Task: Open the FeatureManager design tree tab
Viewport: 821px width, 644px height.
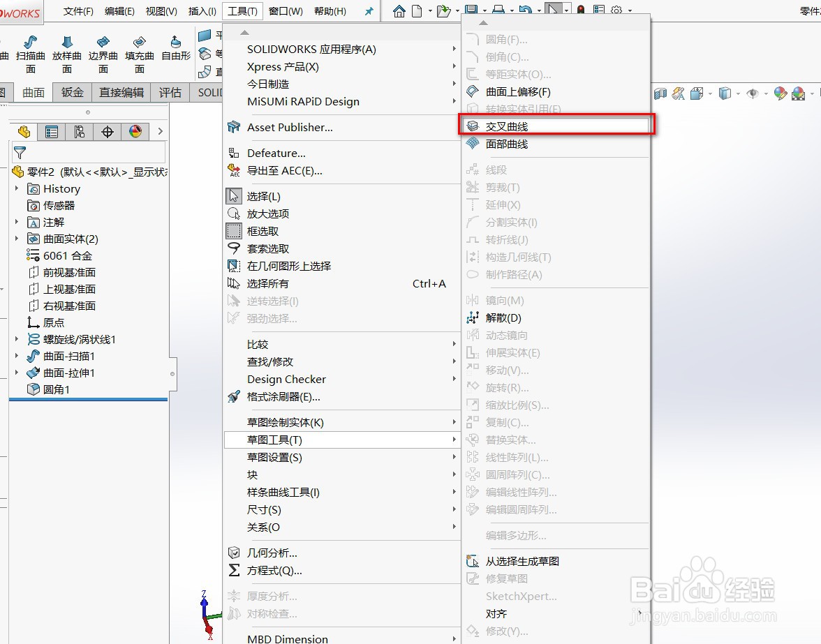Action: (x=24, y=132)
